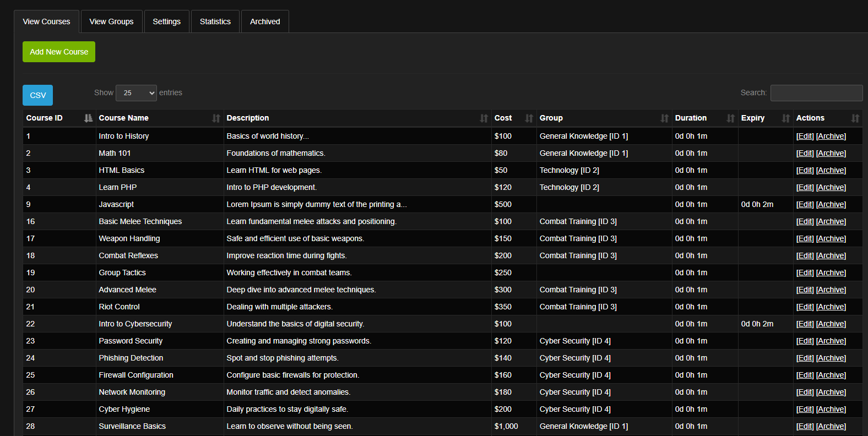Screen dimensions: 868x436
Task: Focus the Search input field
Action: (816, 93)
